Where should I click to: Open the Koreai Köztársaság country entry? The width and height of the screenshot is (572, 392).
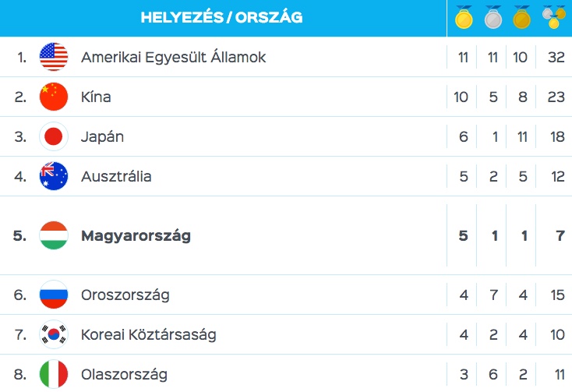tap(149, 335)
